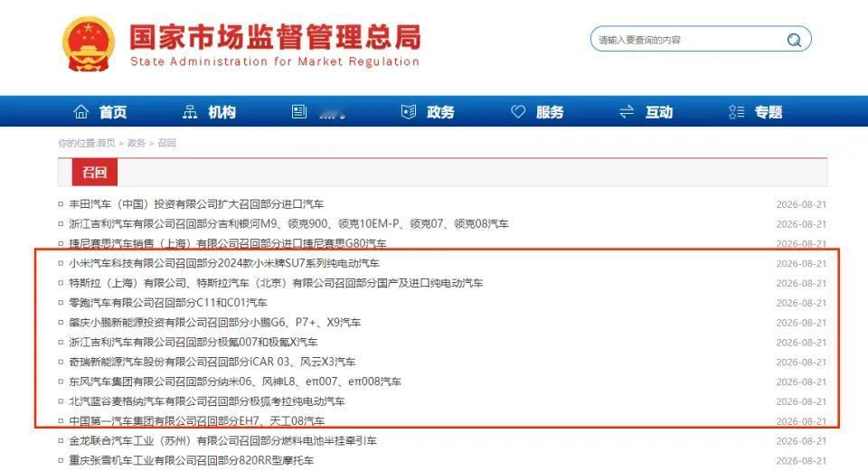This screenshot has width=868, height=471.
Task: Open 张雪机车 820RR motorcycle recall notice
Action: click(191, 460)
